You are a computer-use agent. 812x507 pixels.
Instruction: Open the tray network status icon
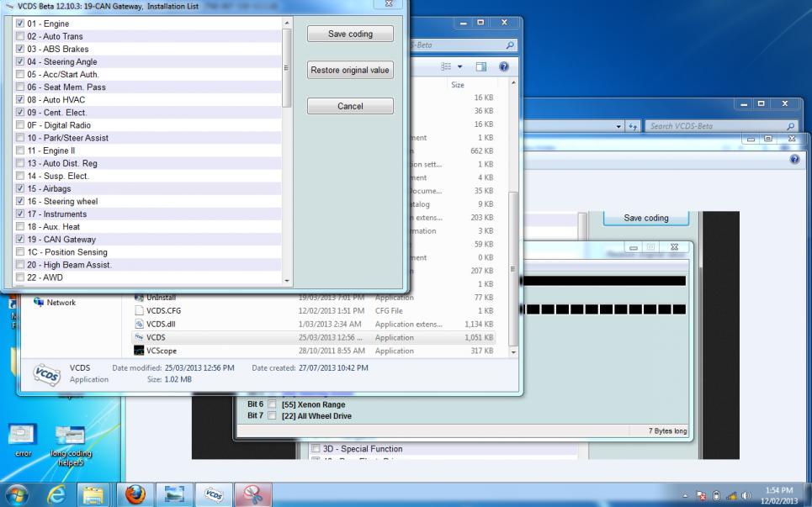(x=702, y=495)
